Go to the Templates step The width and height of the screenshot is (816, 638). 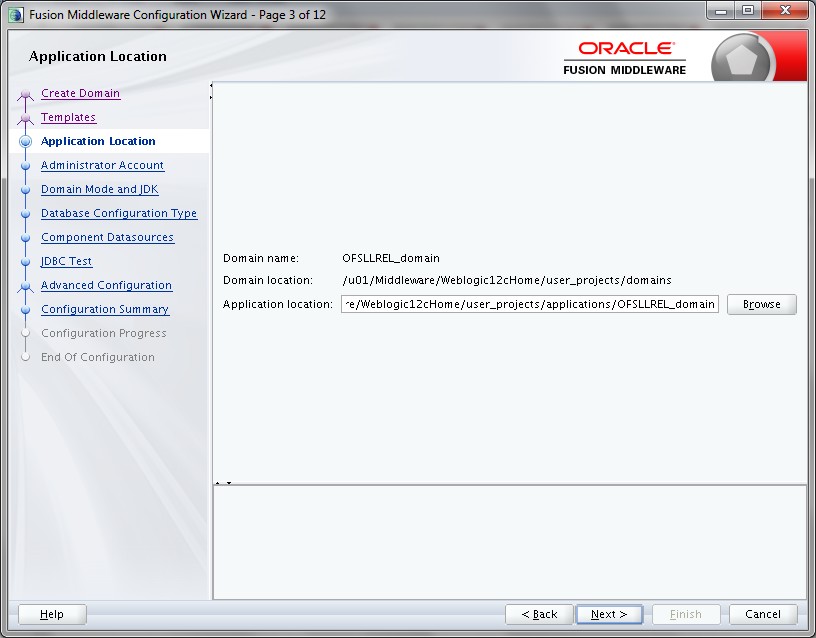pos(68,117)
